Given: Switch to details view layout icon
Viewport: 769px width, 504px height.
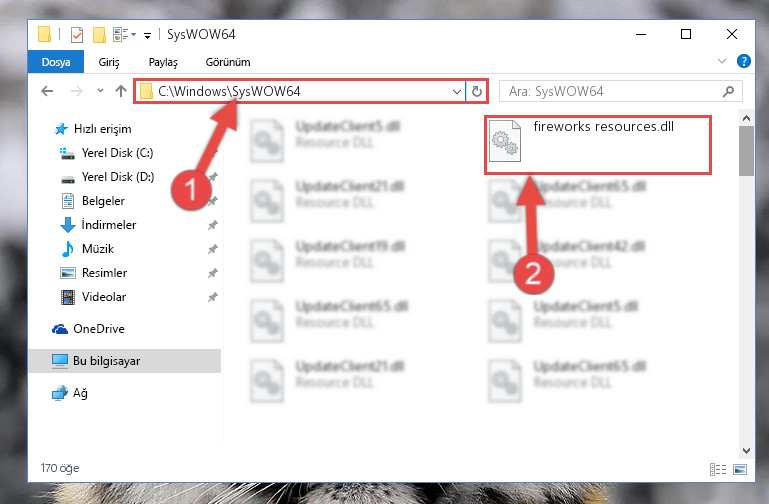Looking at the screenshot, I should coord(718,469).
